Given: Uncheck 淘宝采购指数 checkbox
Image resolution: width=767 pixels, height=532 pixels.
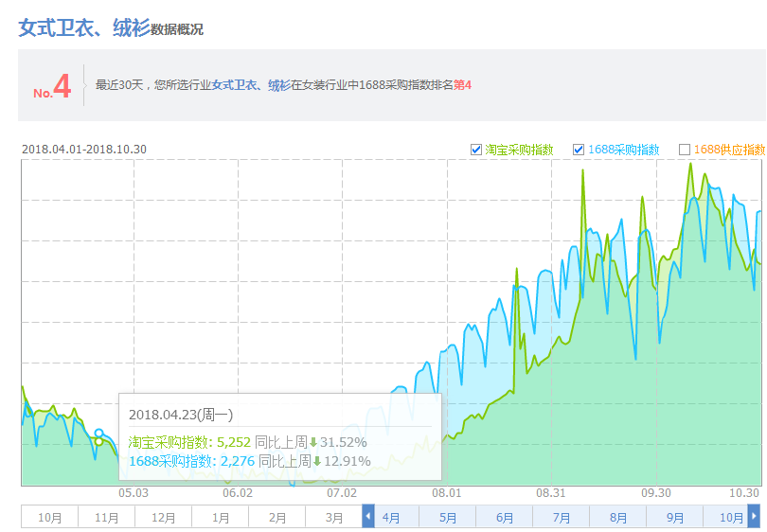Looking at the screenshot, I should 476,150.
